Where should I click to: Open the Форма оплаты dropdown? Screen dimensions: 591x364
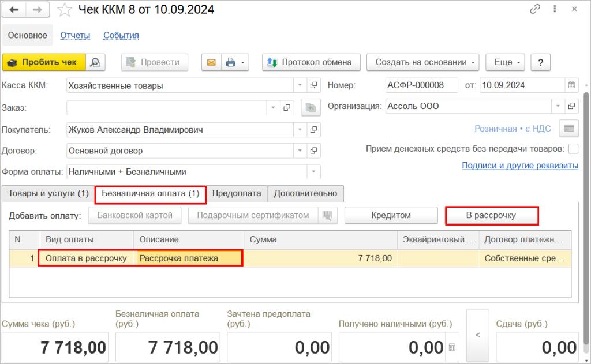(314, 171)
